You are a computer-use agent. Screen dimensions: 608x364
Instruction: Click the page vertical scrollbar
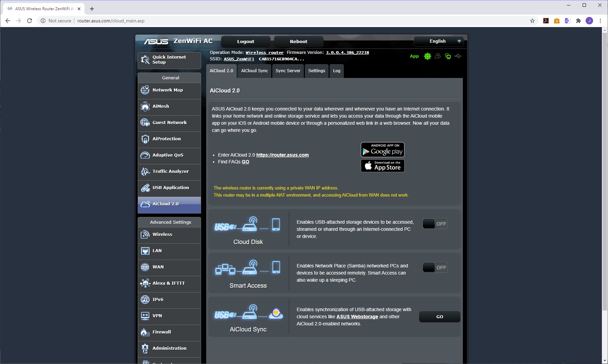click(605, 172)
